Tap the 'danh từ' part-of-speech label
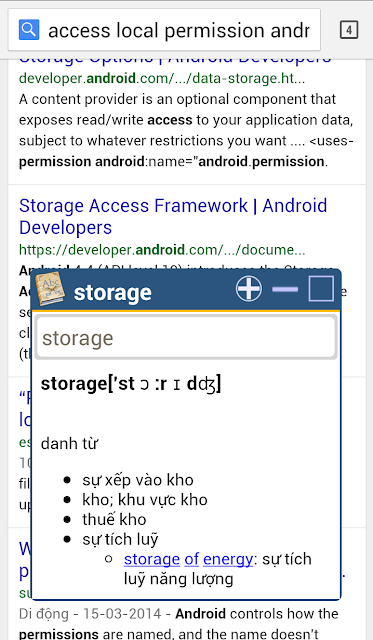This screenshot has width=373, height=640. pos(69,443)
